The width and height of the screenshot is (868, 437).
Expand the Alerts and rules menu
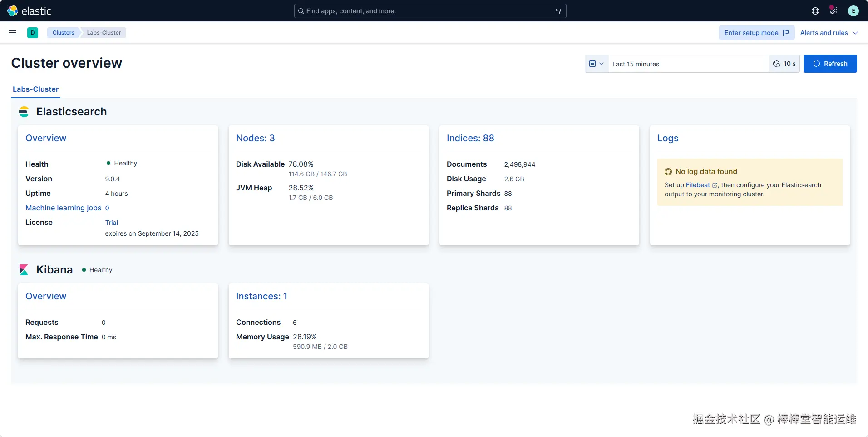829,33
